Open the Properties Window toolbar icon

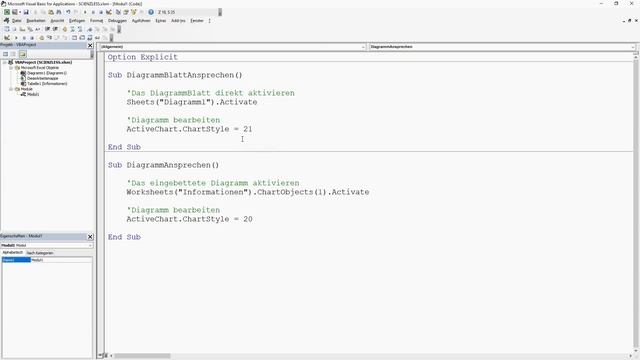(x=126, y=12)
